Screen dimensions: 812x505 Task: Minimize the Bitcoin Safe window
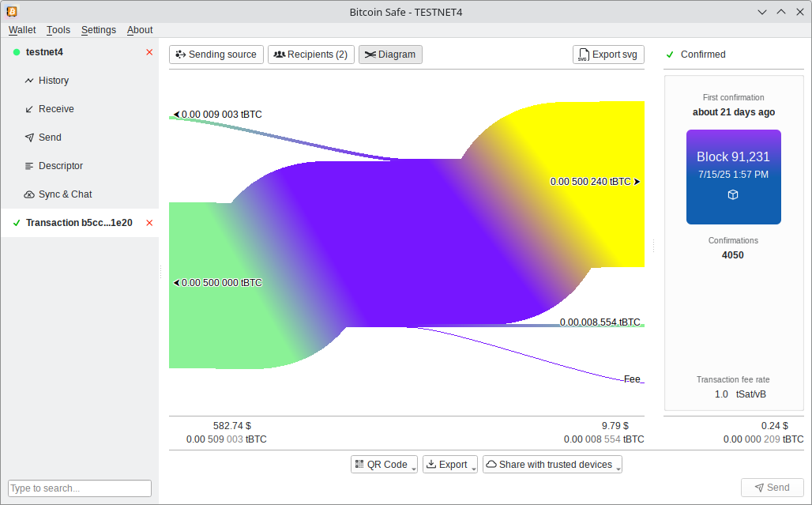761,12
